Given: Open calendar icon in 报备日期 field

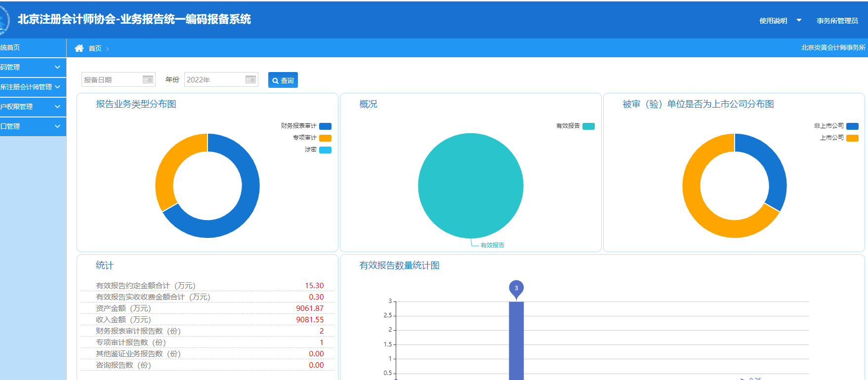Looking at the screenshot, I should pos(148,80).
